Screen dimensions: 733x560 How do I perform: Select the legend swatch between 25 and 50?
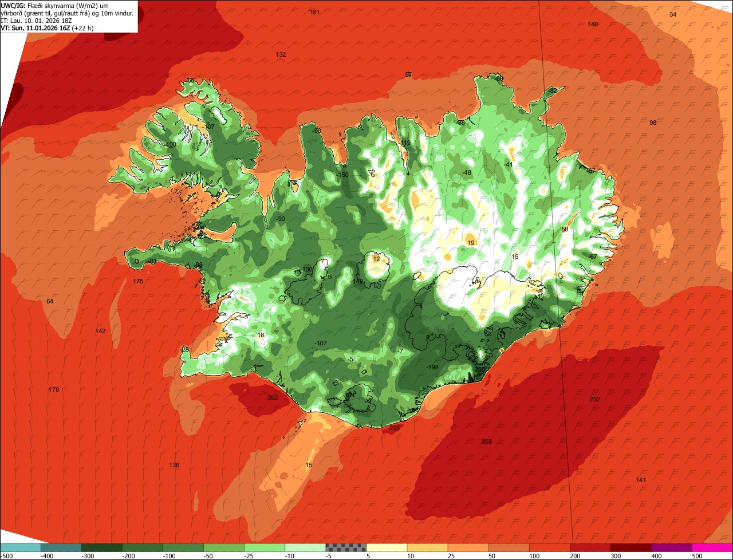(x=468, y=547)
